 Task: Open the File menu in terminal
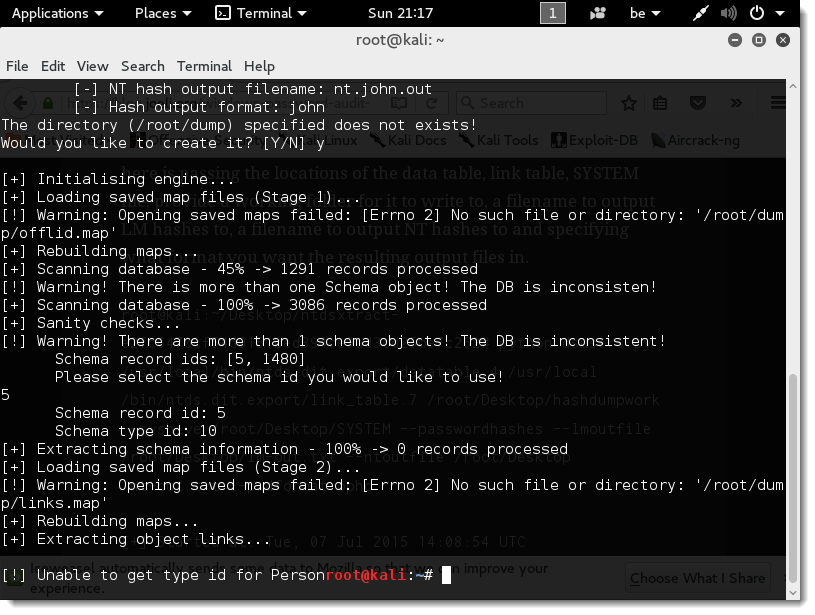tap(17, 66)
